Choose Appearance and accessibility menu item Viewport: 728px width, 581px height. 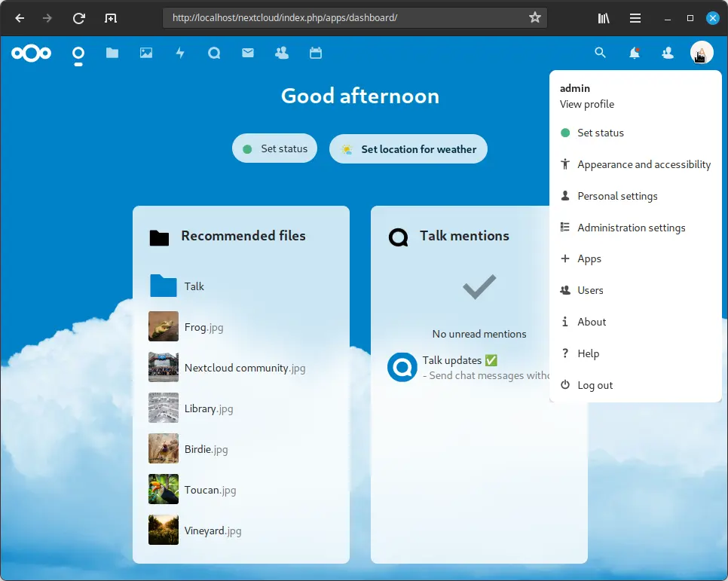click(644, 164)
